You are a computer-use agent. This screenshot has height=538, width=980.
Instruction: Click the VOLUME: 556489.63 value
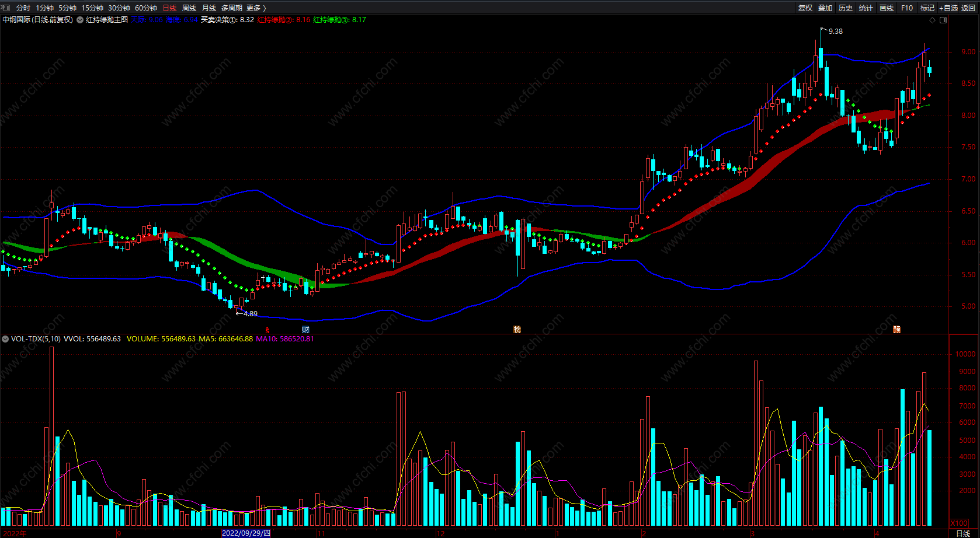coord(161,339)
